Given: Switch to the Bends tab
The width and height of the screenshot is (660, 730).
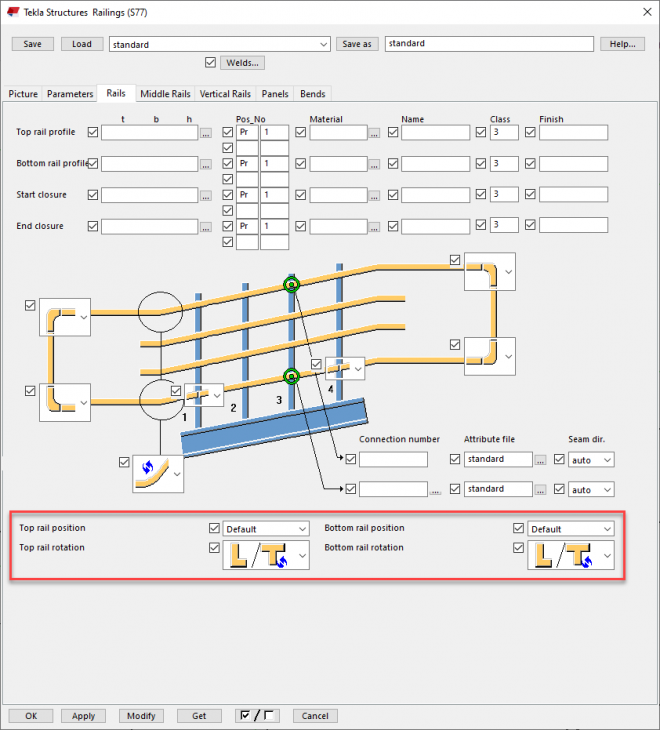Looking at the screenshot, I should 313,94.
